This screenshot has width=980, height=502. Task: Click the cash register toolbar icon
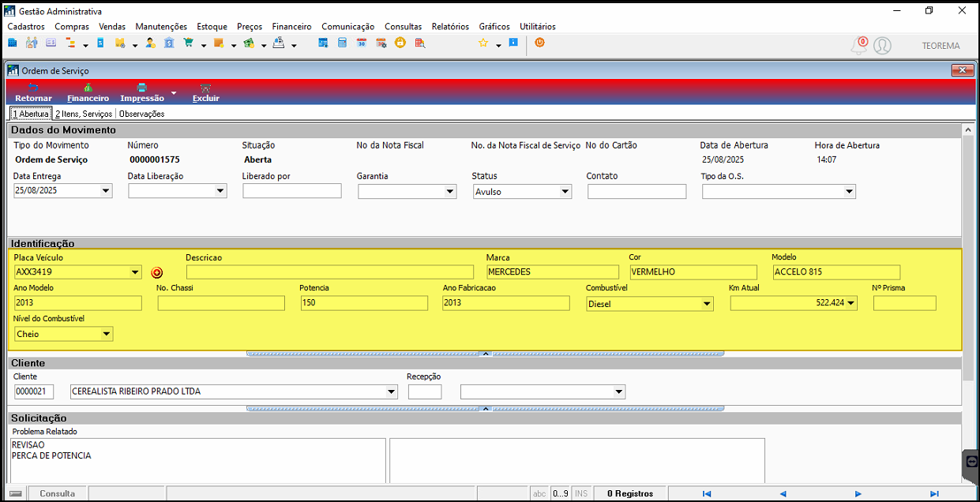pos(279,43)
